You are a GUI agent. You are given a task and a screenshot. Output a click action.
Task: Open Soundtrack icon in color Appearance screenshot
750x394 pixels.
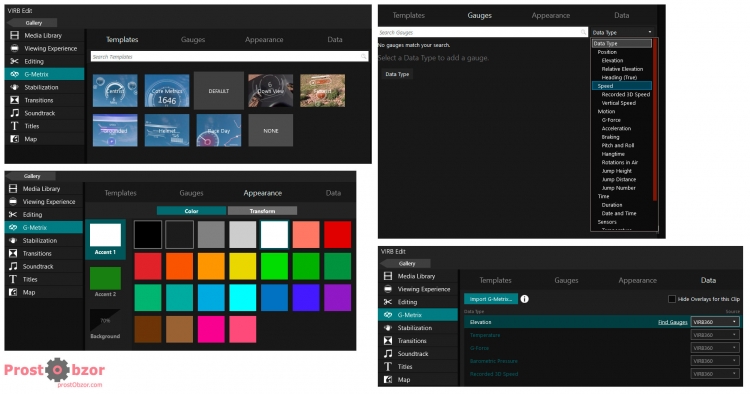coord(13,266)
